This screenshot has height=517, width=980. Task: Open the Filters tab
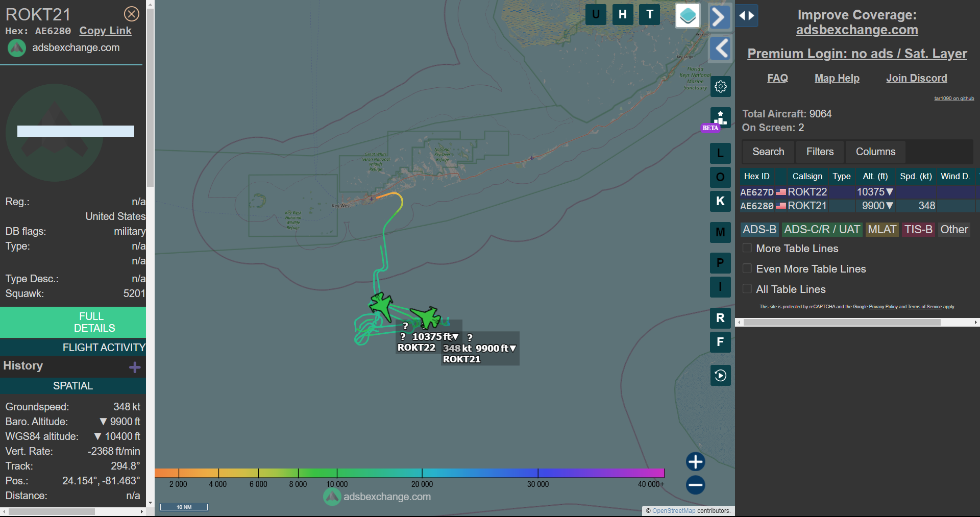click(x=820, y=152)
